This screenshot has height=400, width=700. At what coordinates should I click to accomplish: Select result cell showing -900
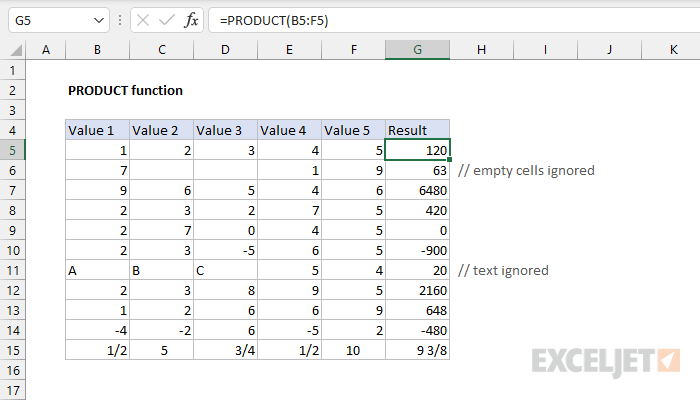tap(417, 250)
